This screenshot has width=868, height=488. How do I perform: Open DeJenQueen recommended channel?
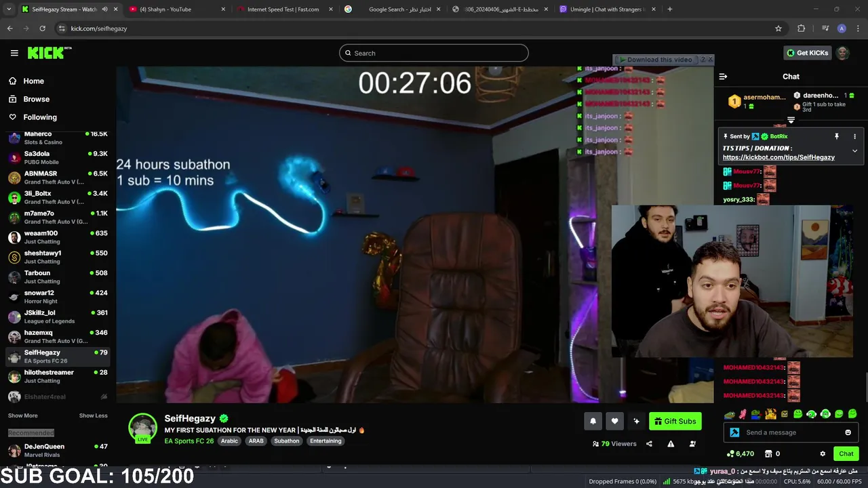point(58,450)
